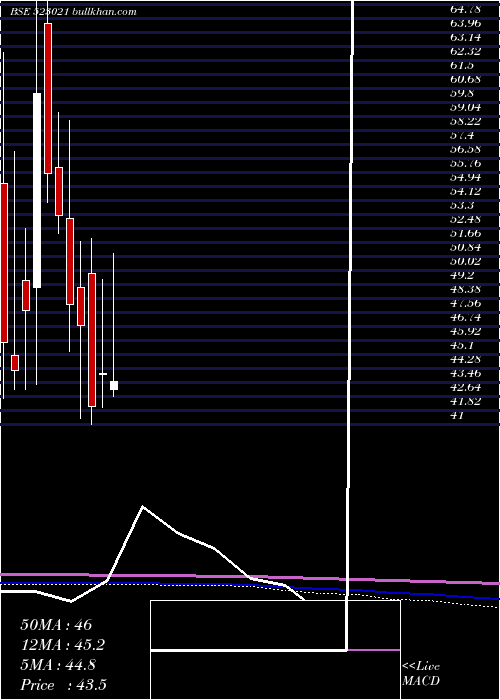Click the 55.76 price axis label

tap(466, 163)
